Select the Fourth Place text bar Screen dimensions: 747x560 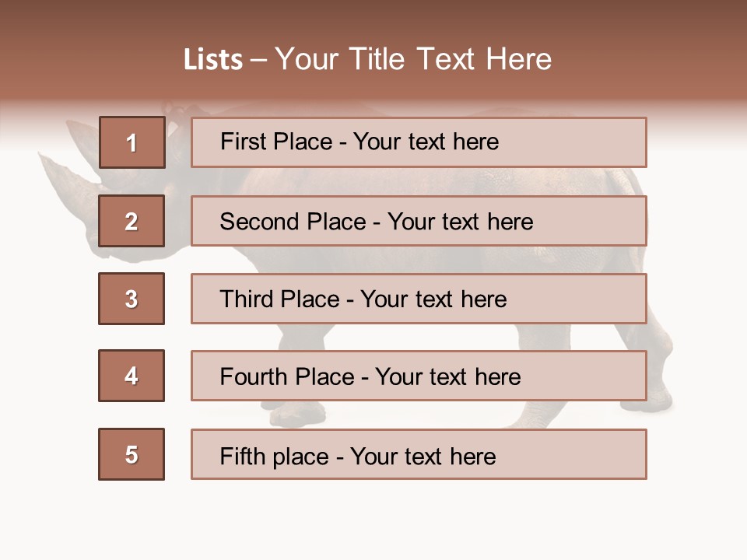click(x=419, y=376)
